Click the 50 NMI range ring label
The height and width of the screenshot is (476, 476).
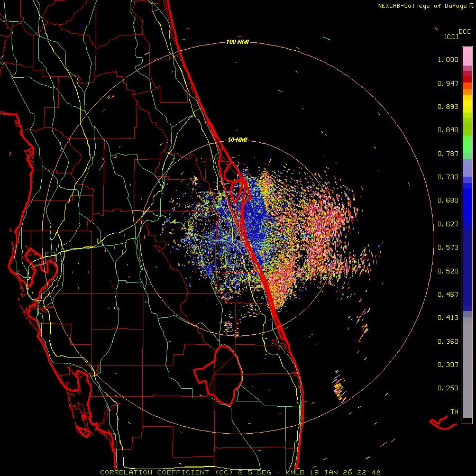point(237,140)
